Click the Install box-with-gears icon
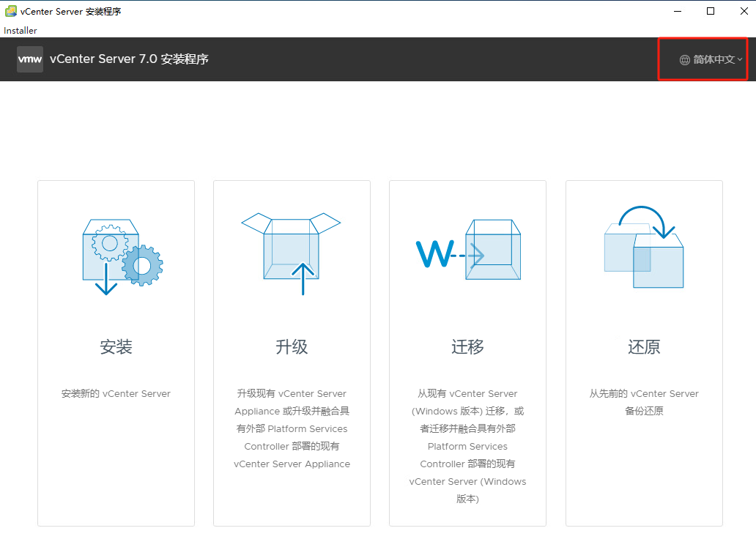This screenshot has width=756, height=539. [x=122, y=257]
